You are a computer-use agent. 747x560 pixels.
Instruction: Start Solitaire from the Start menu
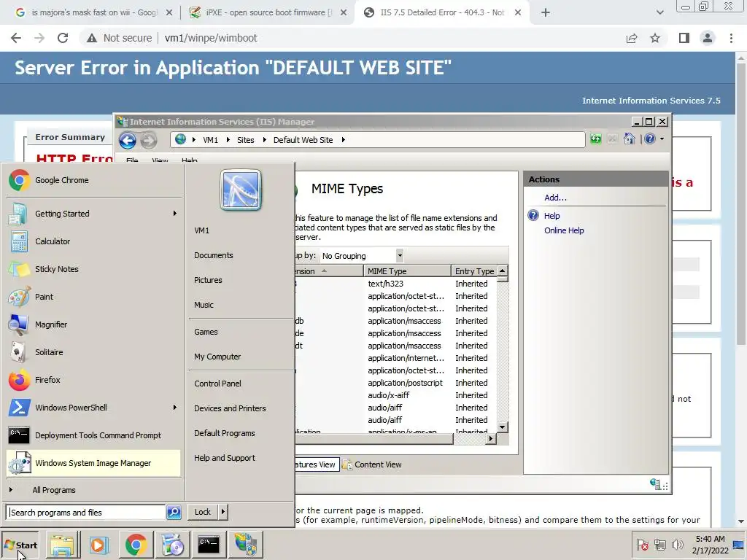pyautogui.click(x=94, y=352)
